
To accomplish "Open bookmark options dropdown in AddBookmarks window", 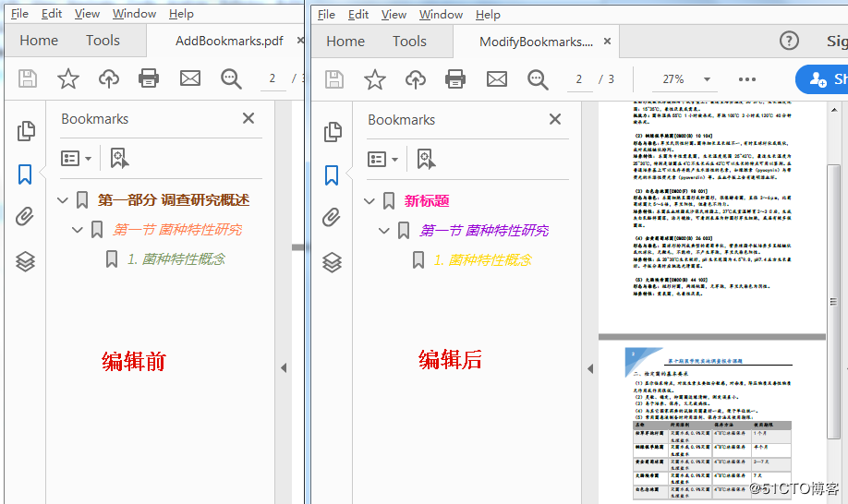I will click(x=76, y=158).
